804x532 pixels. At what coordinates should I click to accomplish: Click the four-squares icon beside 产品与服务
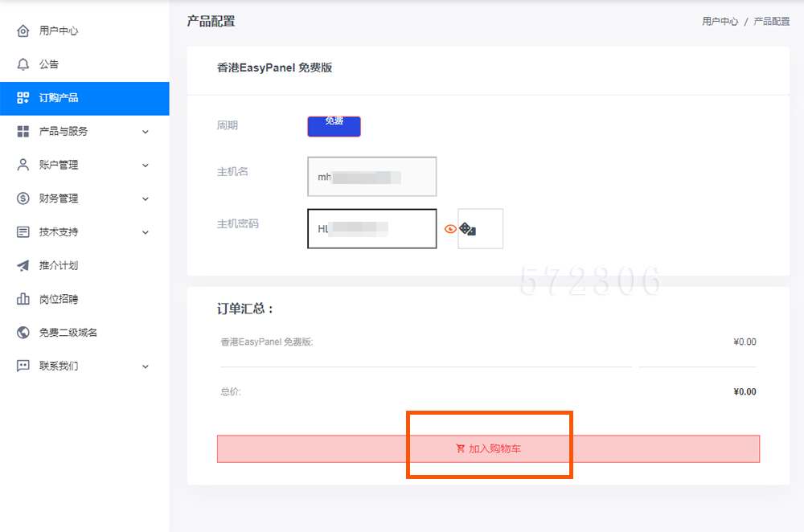pos(23,131)
